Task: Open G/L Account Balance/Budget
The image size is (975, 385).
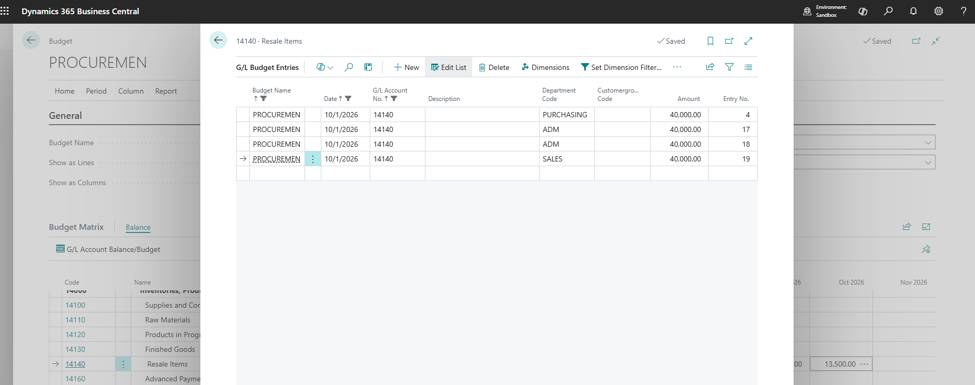Action: pyautogui.click(x=108, y=249)
